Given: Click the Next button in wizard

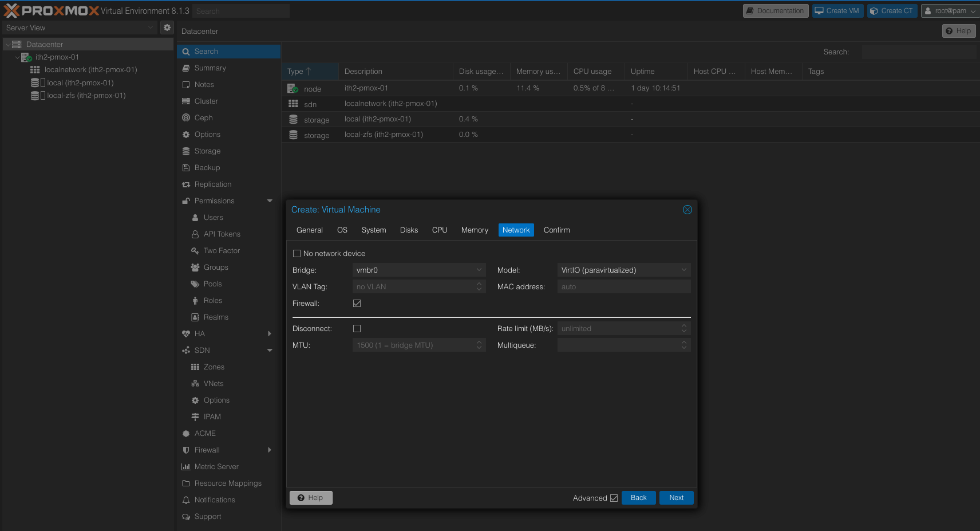Looking at the screenshot, I should 676,498.
